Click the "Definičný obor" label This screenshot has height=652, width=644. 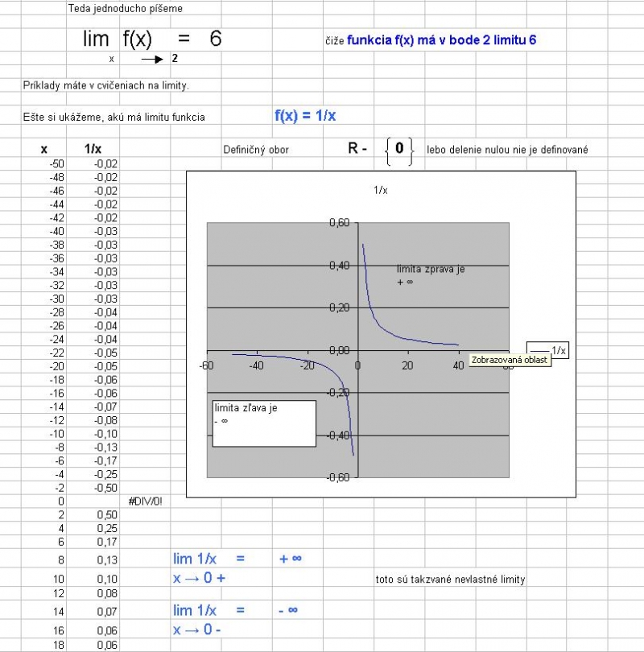[x=256, y=150]
